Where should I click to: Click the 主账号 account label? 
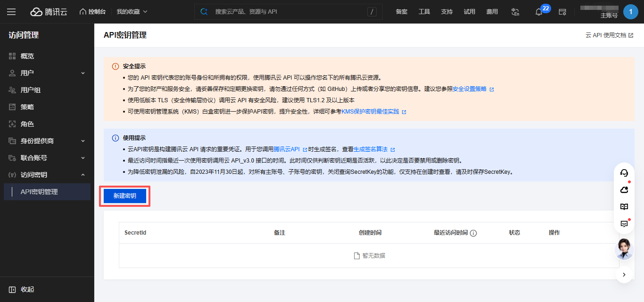pyautogui.click(x=609, y=16)
